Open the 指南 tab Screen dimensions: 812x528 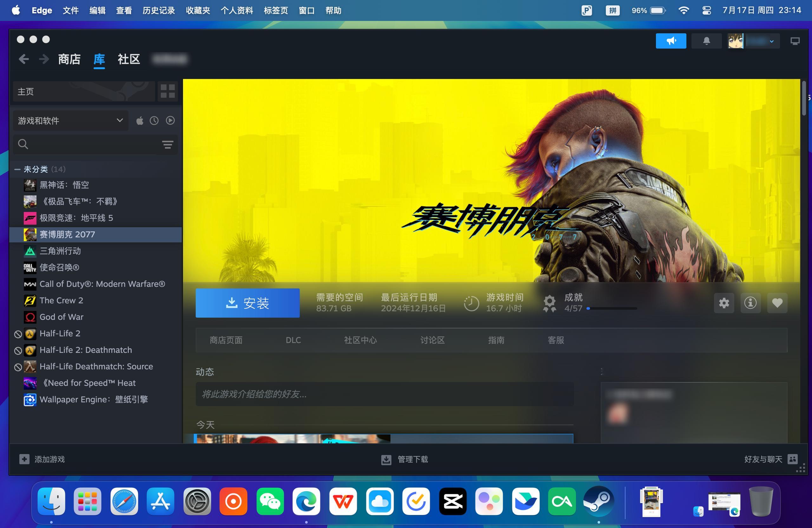pos(496,340)
